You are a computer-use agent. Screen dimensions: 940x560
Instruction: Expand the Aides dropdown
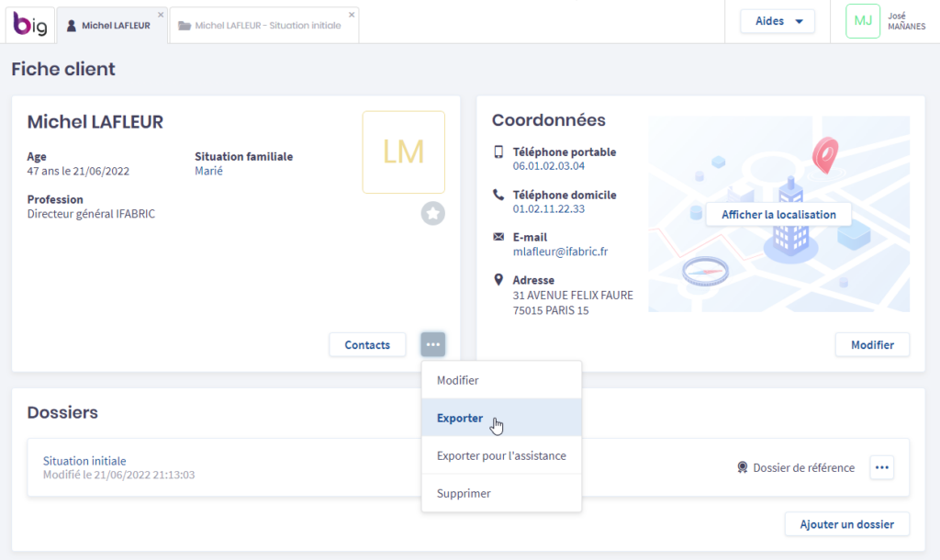[x=778, y=21]
